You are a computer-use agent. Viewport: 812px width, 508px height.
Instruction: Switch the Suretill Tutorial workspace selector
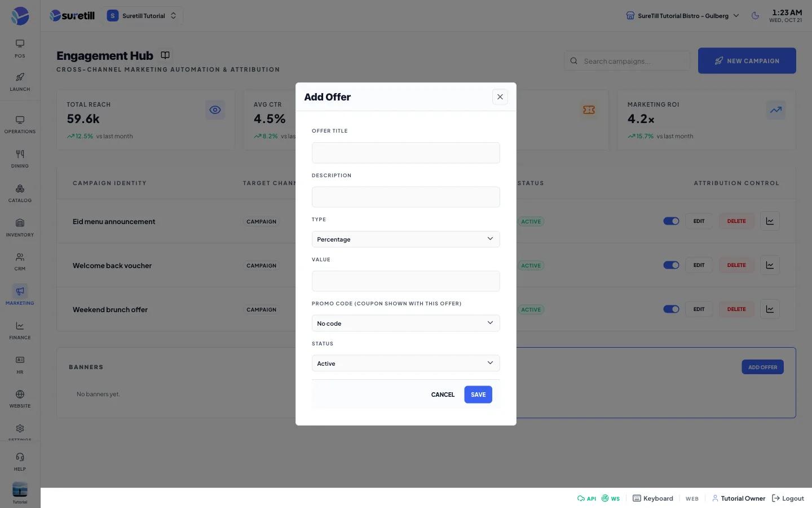143,16
